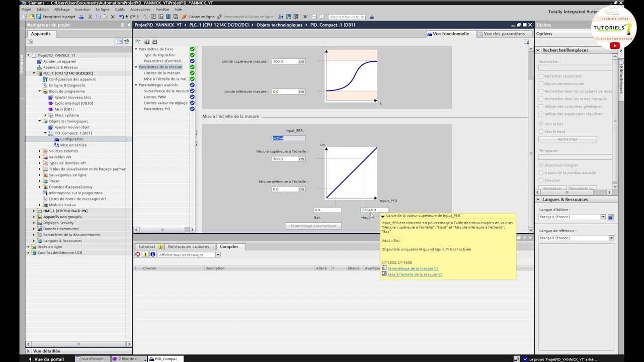Click the 'Vue du portail' button
This screenshot has height=362, width=644.
click(48, 359)
